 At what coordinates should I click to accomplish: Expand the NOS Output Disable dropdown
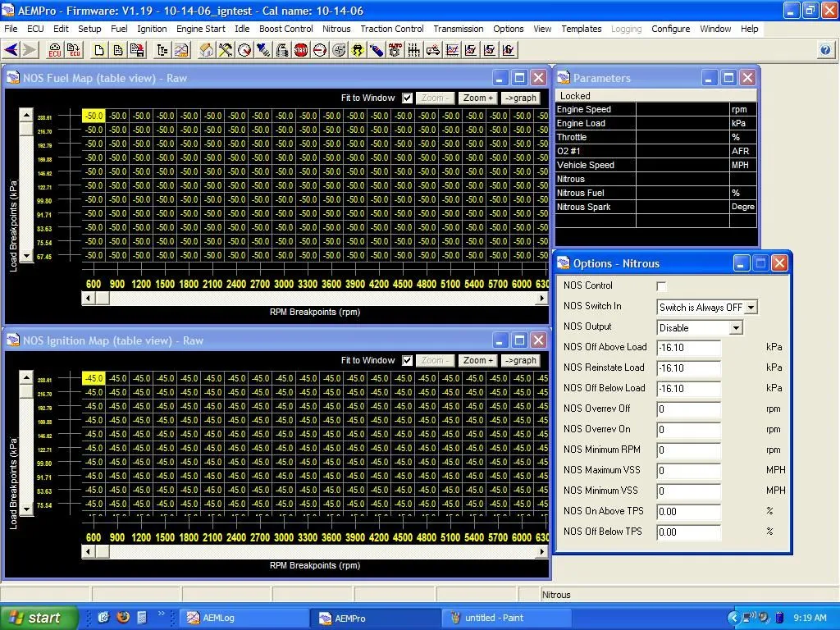[736, 327]
